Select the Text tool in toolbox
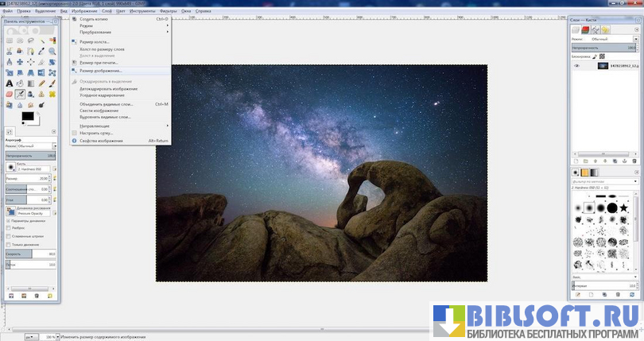The image size is (644, 341). coord(10,83)
